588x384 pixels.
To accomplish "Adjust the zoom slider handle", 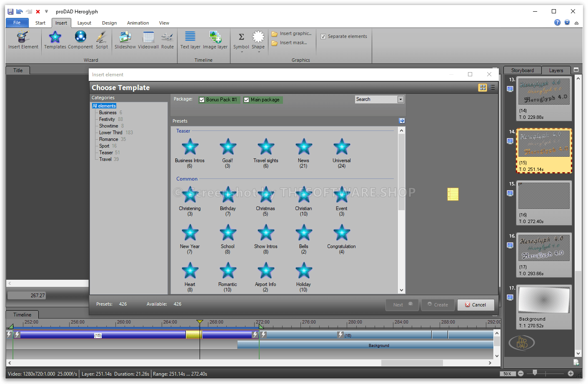I will coord(535,373).
